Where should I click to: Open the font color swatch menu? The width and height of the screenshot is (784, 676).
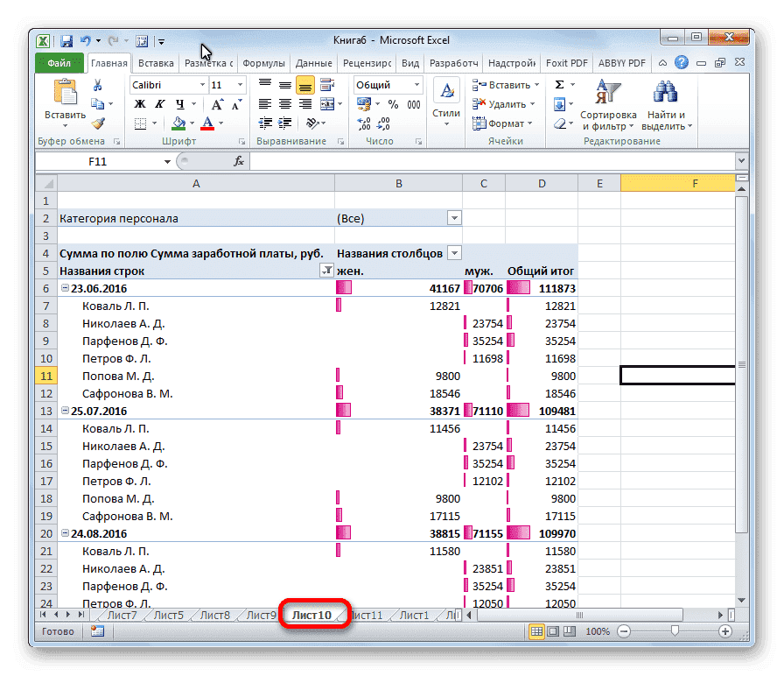click(x=220, y=123)
